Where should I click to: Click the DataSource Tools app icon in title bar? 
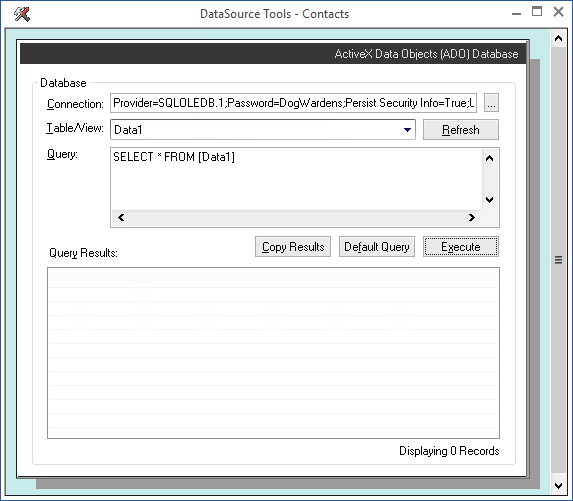(22, 14)
